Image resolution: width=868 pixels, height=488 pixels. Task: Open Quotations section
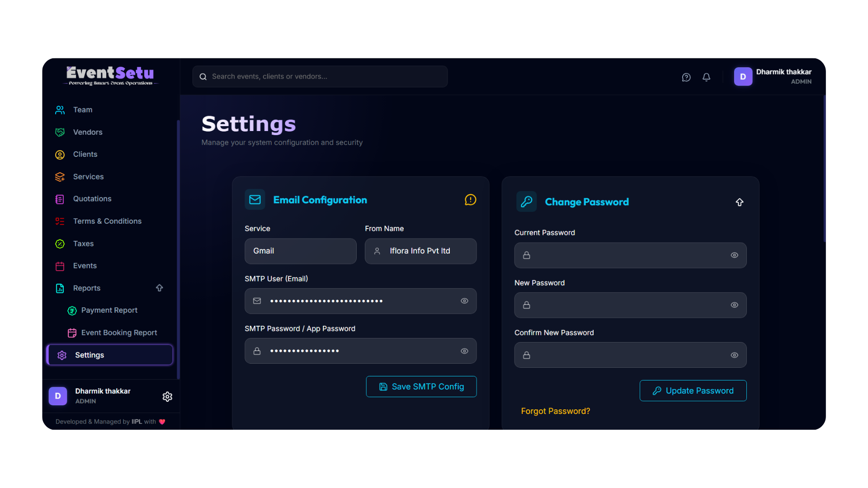(110, 199)
